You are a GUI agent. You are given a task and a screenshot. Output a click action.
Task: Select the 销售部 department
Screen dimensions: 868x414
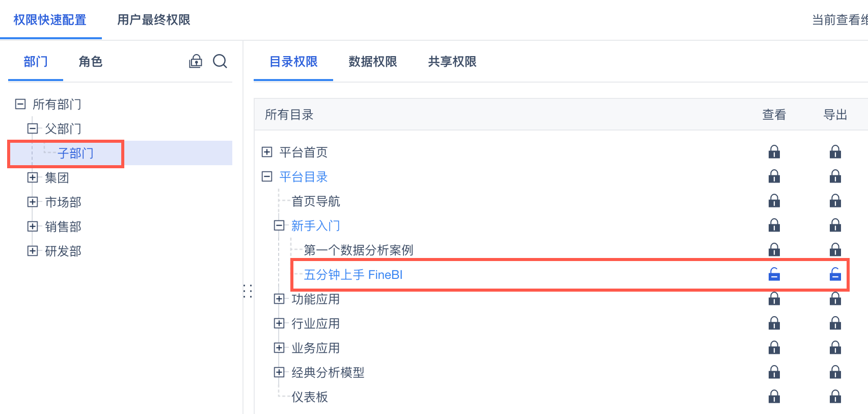pyautogui.click(x=63, y=226)
